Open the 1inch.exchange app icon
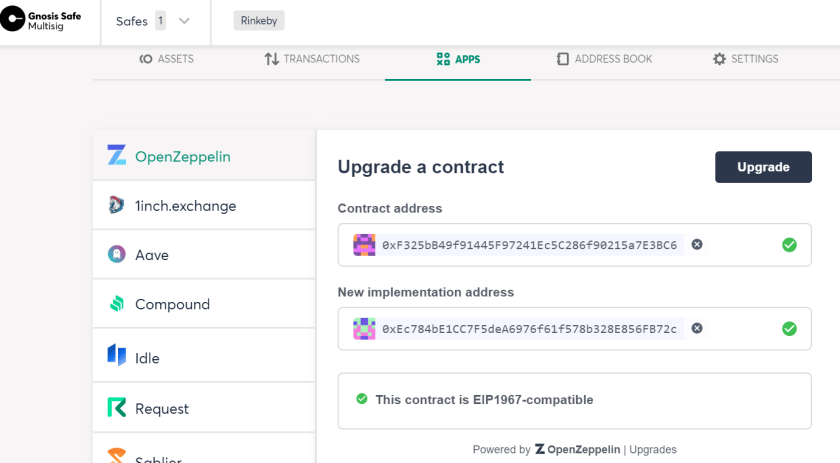Screen dimensions: 840x463 116,205
